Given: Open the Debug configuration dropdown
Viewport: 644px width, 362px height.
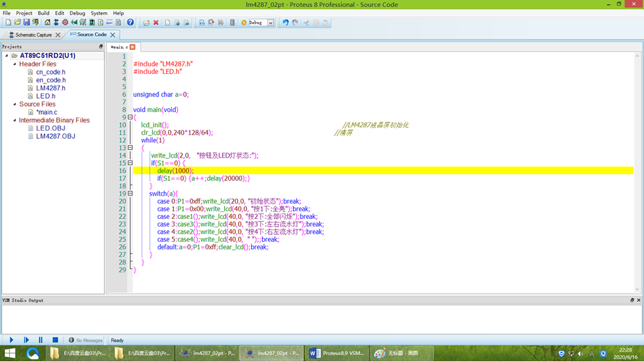Looking at the screenshot, I should pos(270,23).
